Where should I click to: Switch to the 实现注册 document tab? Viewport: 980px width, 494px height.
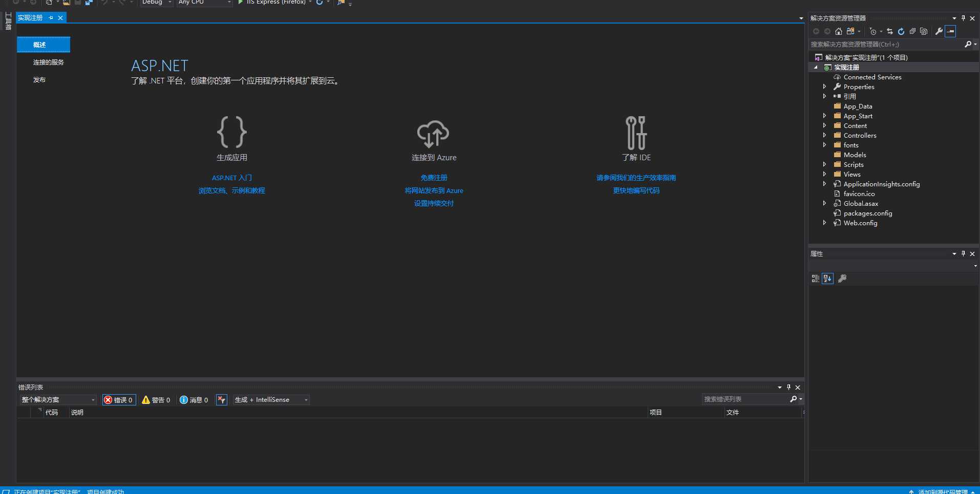(x=30, y=18)
